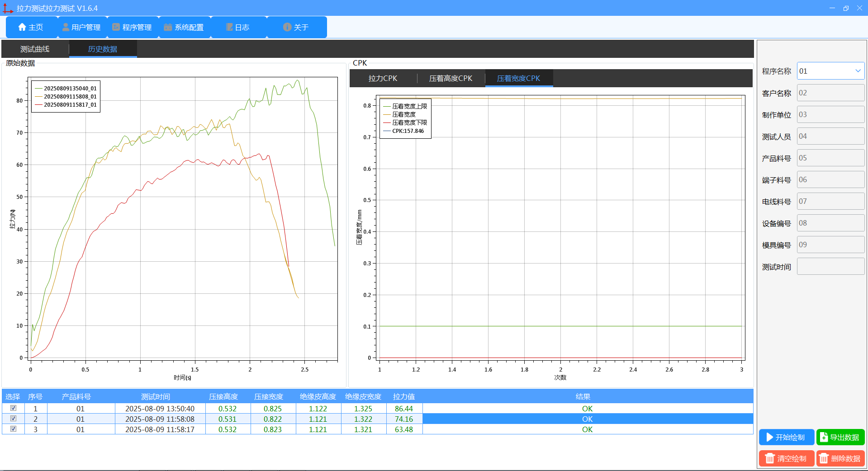Uncheck the checkbox for row 2
This screenshot has height=471, width=868.
[13, 419]
